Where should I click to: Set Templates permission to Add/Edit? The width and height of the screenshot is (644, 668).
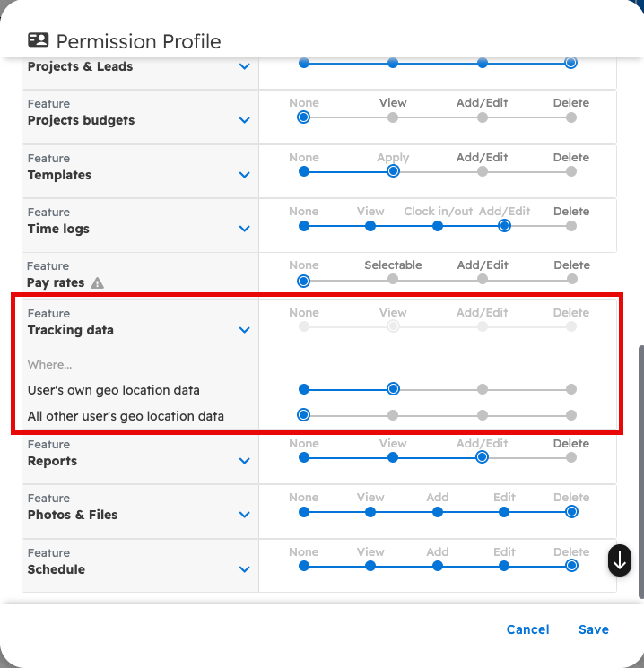[x=483, y=171]
